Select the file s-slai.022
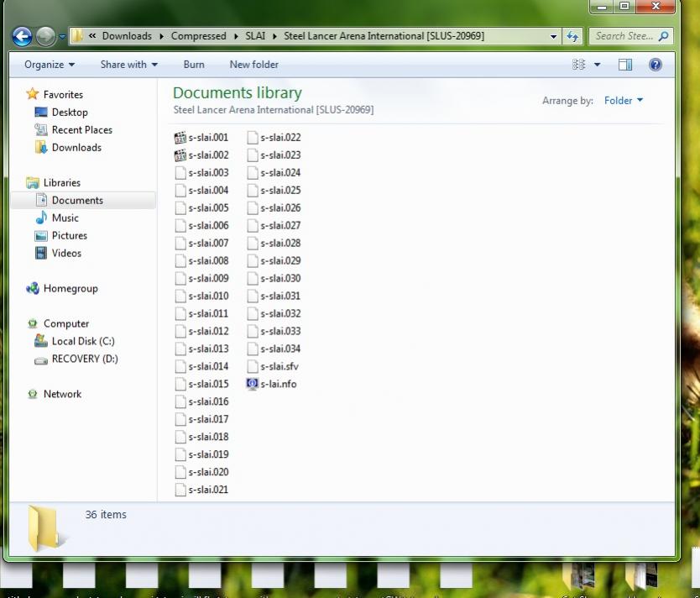Image resolution: width=700 pixels, height=598 pixels. [x=274, y=138]
